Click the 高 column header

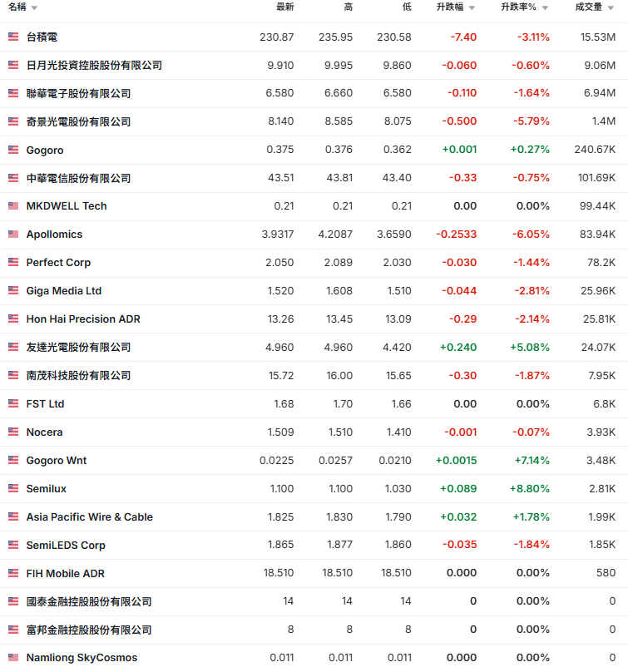click(348, 7)
